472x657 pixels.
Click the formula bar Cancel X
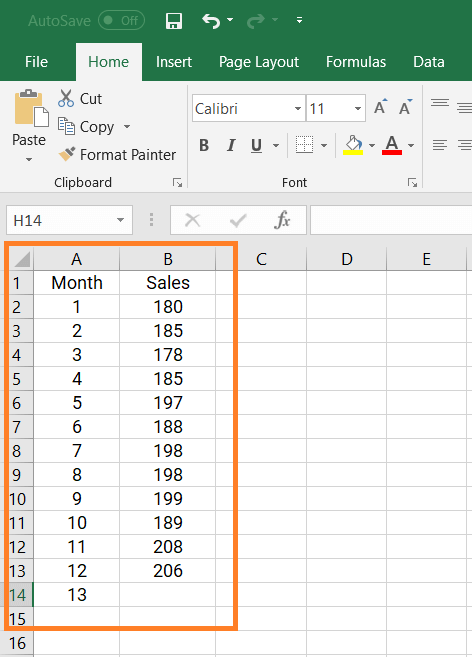[193, 220]
